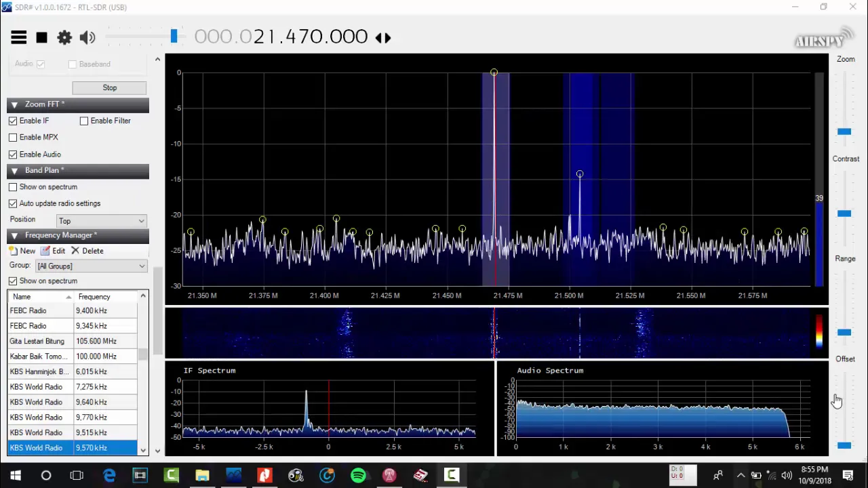Open Task View on taskbar

tap(77, 475)
